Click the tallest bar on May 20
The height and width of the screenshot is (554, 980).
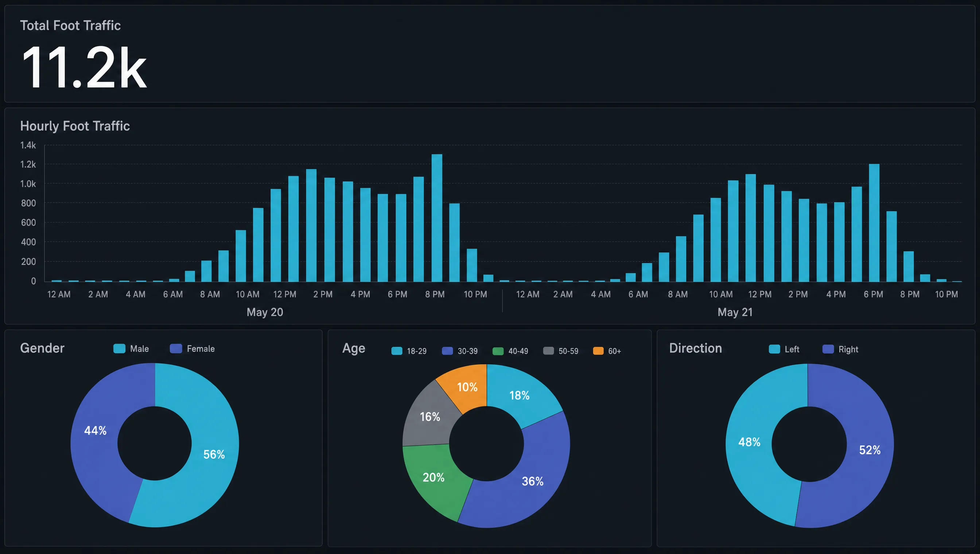coord(436,218)
